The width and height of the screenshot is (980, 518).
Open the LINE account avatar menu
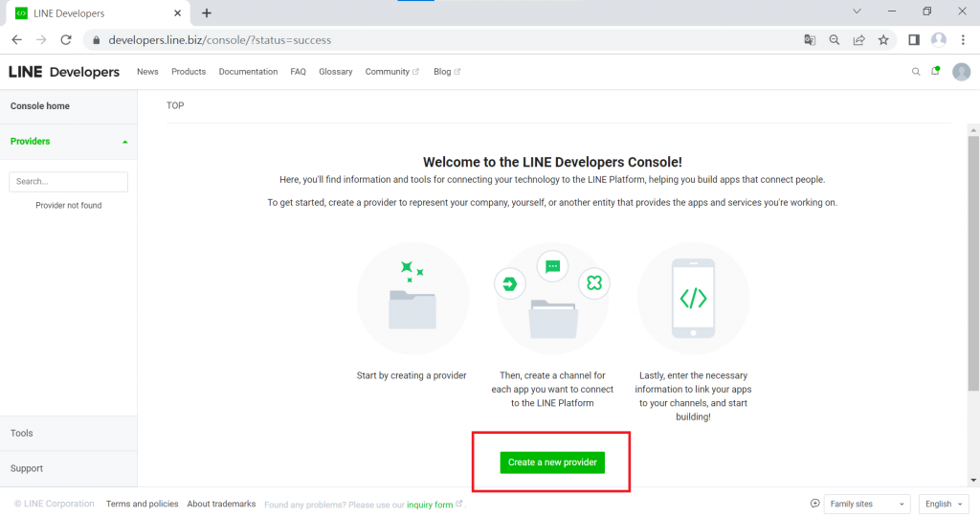(961, 72)
